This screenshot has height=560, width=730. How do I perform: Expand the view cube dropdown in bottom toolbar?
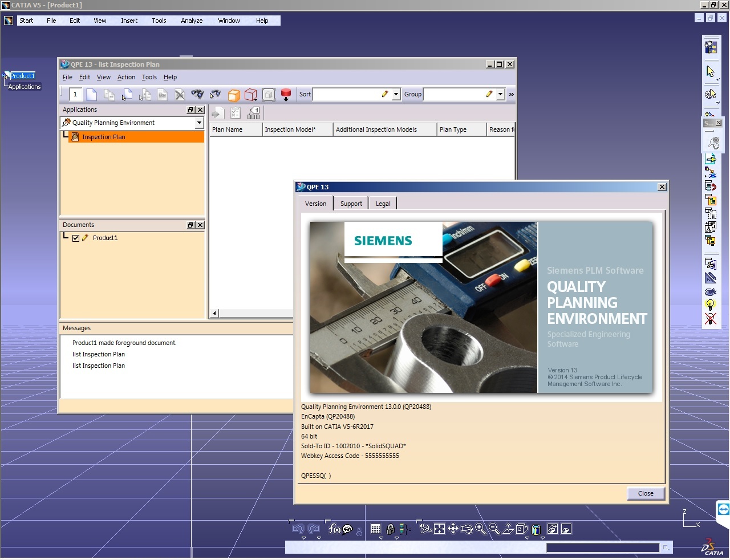pyautogui.click(x=527, y=538)
